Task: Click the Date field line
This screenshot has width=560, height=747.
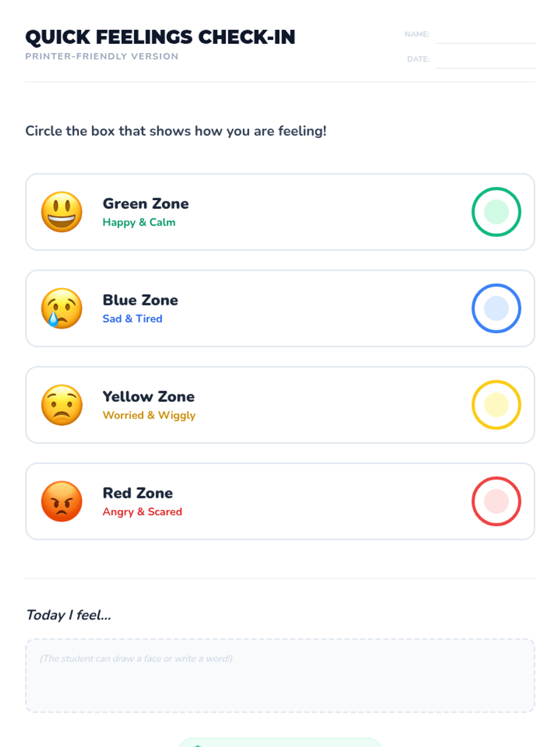Action: coord(485,61)
